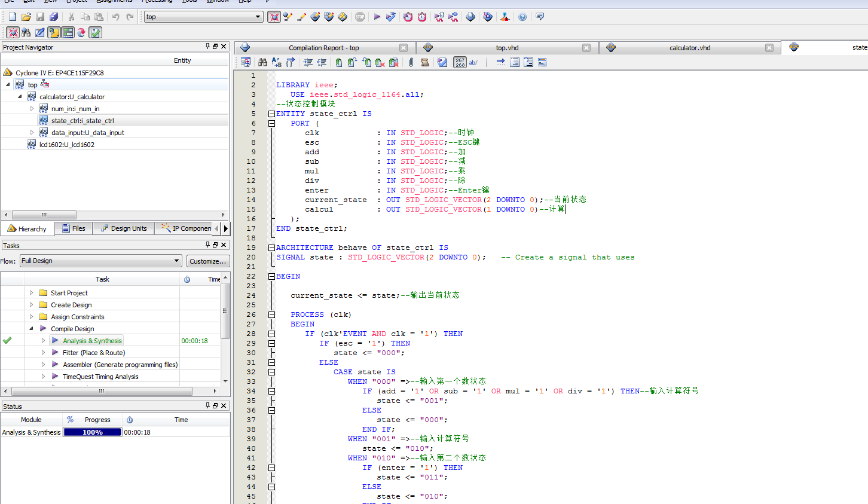Click the Open file folder icon
Screen dimensions: 868x504
pyautogui.click(x=26, y=17)
